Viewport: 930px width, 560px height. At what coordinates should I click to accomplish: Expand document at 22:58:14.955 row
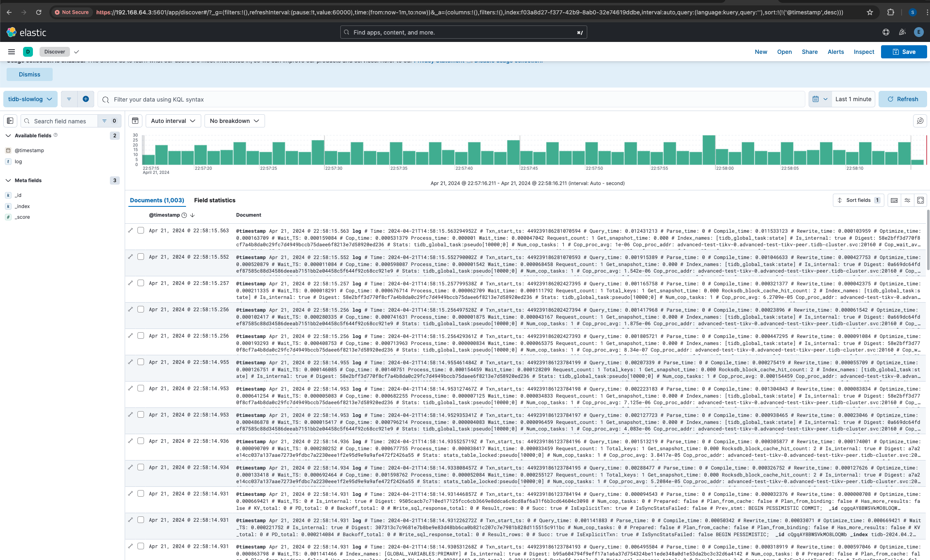tap(130, 362)
